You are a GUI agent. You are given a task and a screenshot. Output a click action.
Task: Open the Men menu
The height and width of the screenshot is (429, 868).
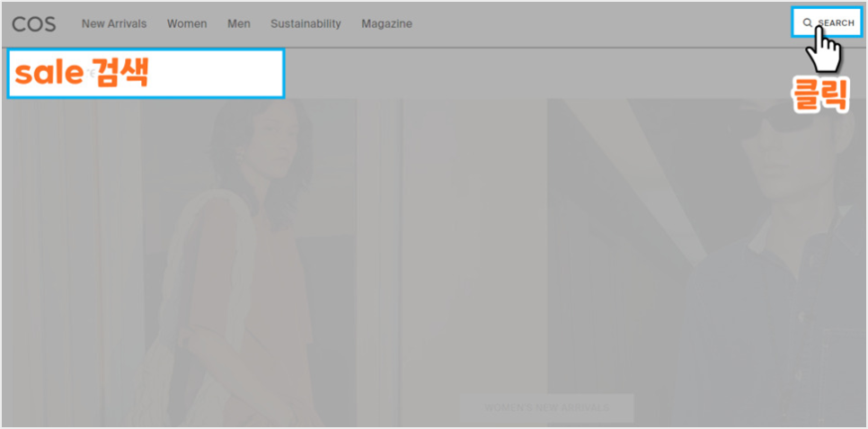click(x=239, y=23)
